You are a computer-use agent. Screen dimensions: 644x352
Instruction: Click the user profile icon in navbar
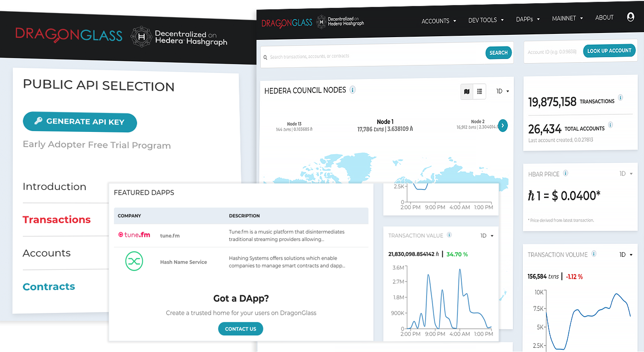(x=631, y=17)
